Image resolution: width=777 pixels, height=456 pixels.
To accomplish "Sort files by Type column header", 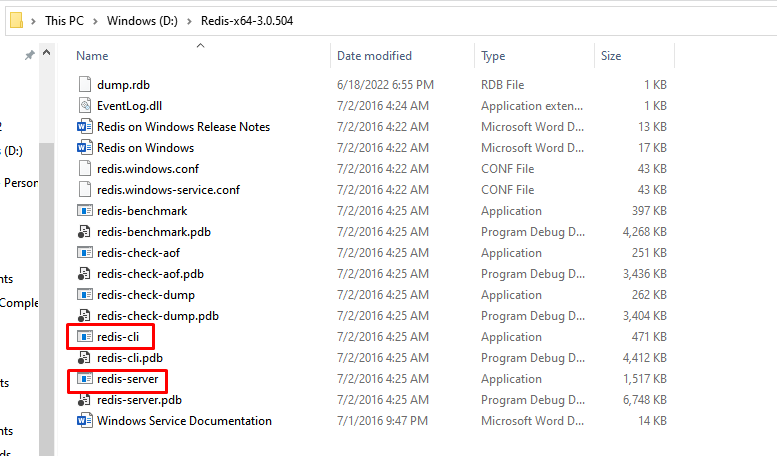I will (493, 56).
